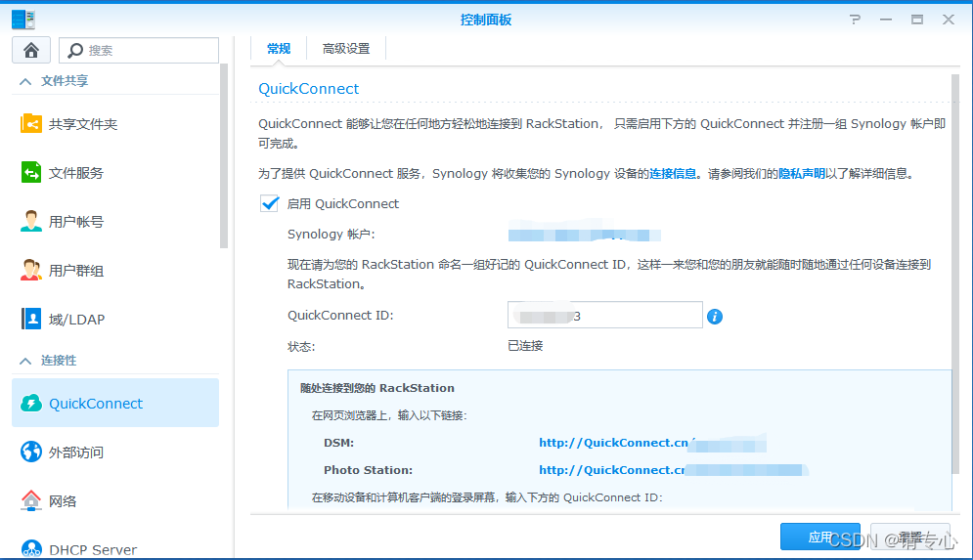Click the Control Panel app icon in title bar
973x560 pixels.
pos(23,20)
